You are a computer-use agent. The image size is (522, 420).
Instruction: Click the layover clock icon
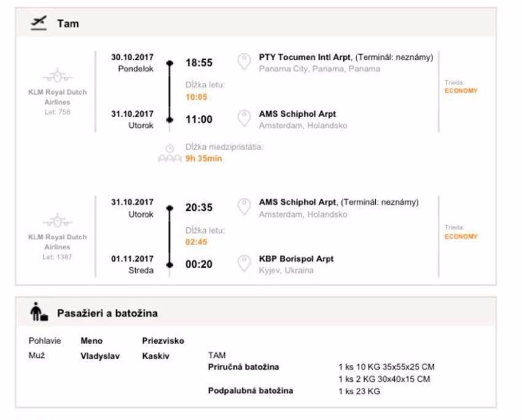click(x=170, y=148)
